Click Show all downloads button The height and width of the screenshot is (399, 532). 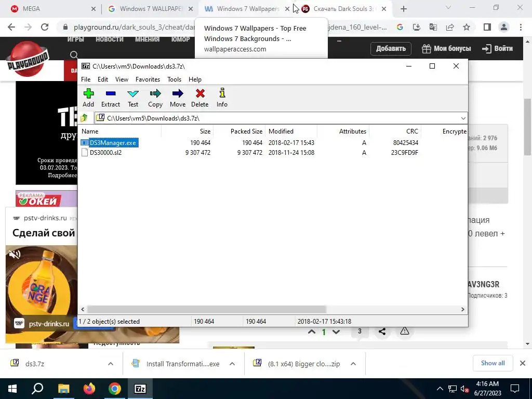pos(493,363)
